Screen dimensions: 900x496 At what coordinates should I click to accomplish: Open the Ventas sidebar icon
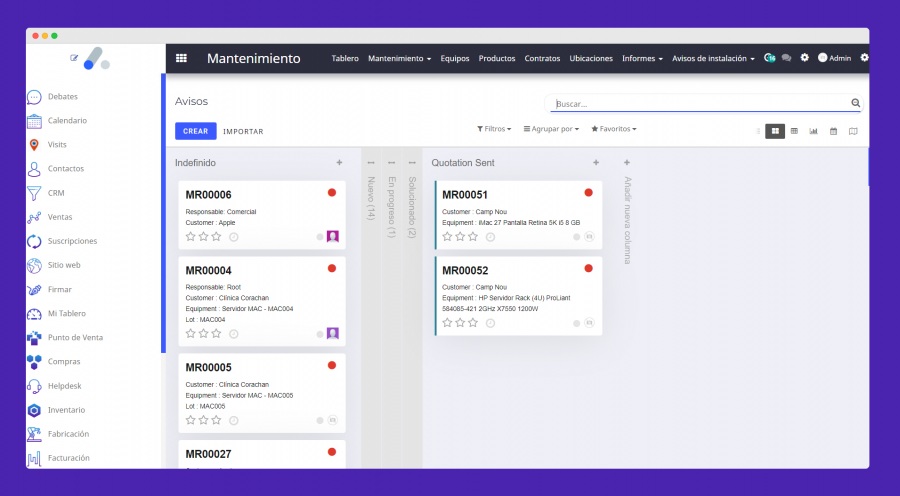coord(34,218)
